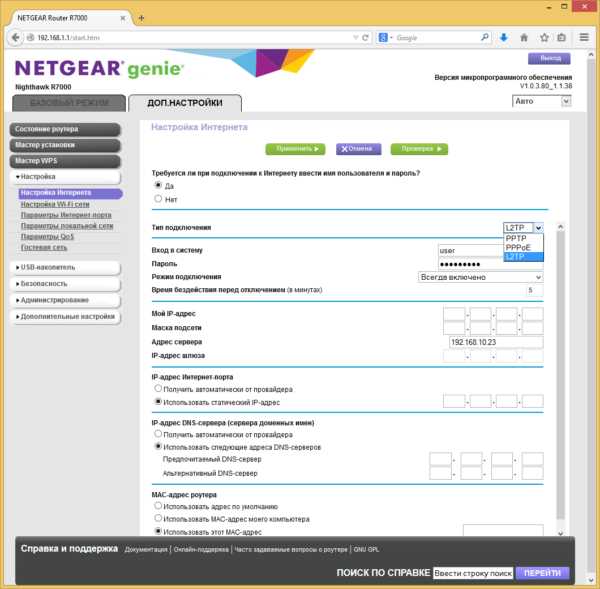Click the password input field
The height and width of the screenshot is (589, 600).
491,264
